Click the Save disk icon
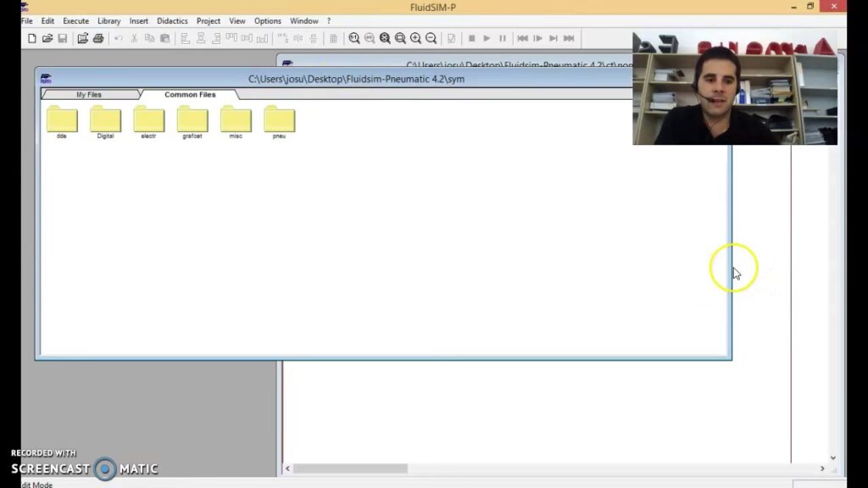The height and width of the screenshot is (488, 868). (x=63, y=38)
